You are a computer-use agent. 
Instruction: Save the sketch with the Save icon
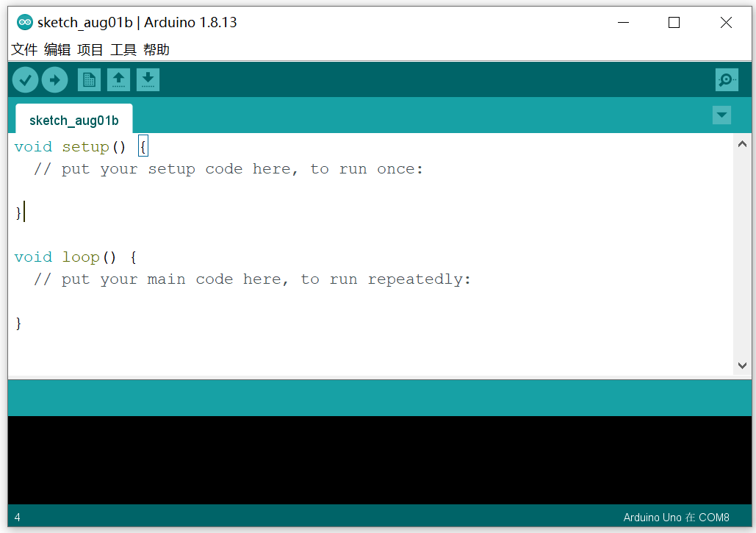pos(148,79)
